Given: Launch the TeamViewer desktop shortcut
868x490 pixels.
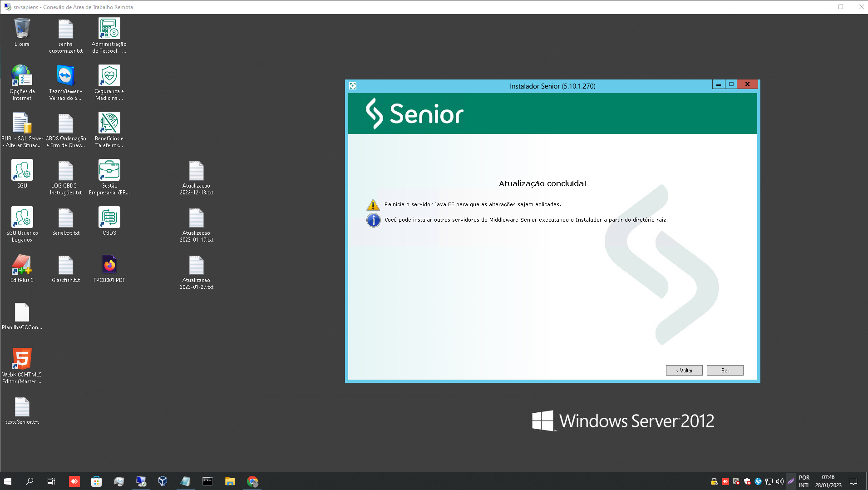Looking at the screenshot, I should tap(65, 83).
